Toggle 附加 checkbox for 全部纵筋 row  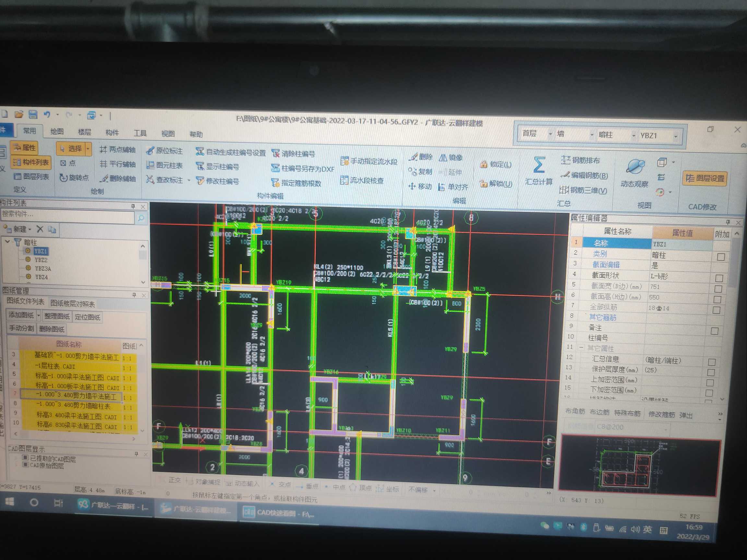pos(717,310)
